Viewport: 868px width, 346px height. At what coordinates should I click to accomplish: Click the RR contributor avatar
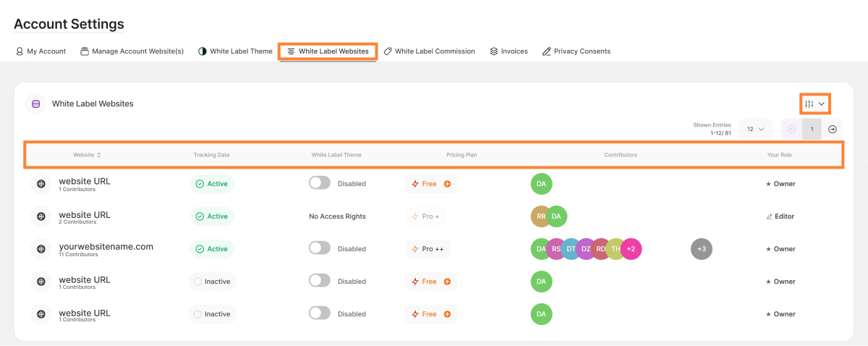click(541, 216)
